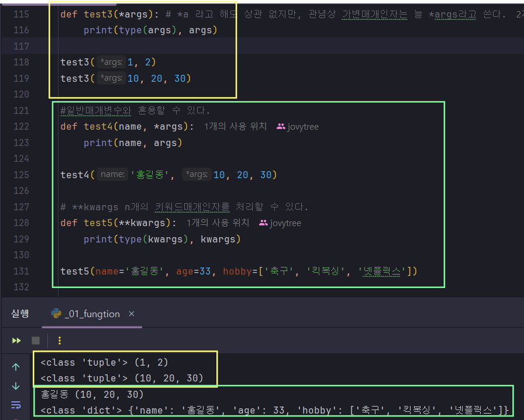524x420 pixels.
Task: Click the down arrow in the console gutter
Action: pyautogui.click(x=16, y=386)
